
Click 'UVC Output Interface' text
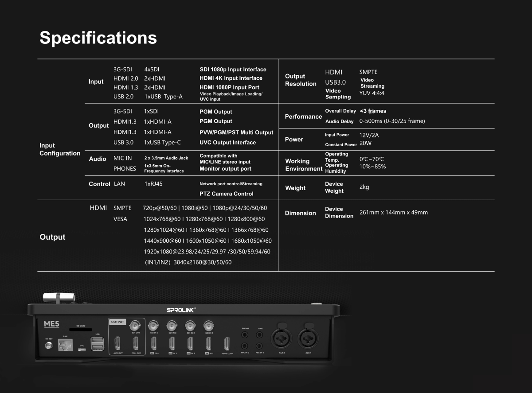(x=227, y=143)
